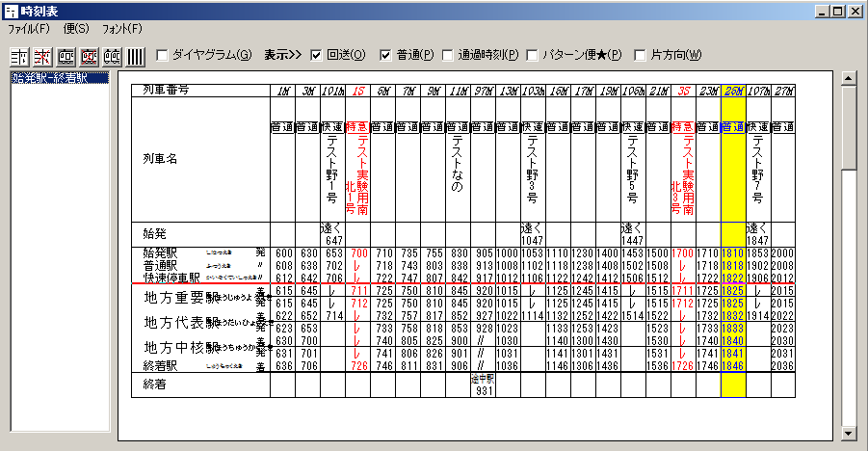Click the add train toolbar icon
This screenshot has width=868, height=451.
tap(66, 54)
